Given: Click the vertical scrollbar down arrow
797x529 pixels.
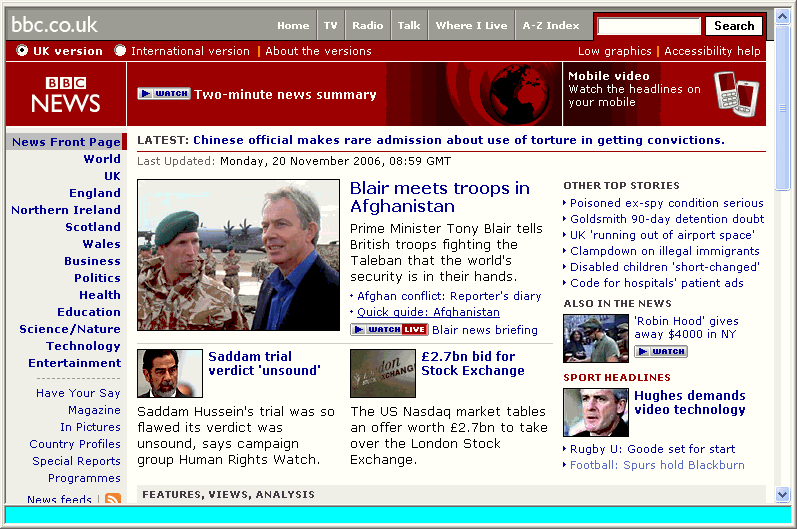Looking at the screenshot, I should pyautogui.click(x=783, y=495).
